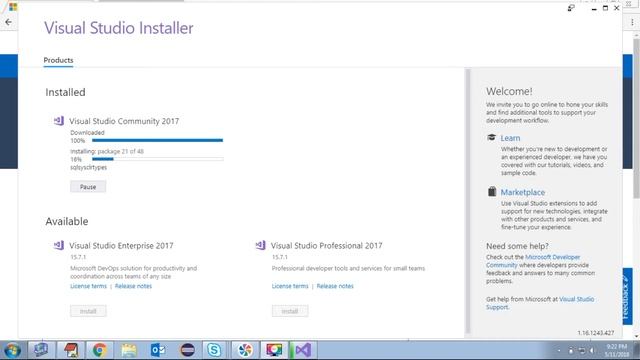Open Chrome from the taskbar
The width and height of the screenshot is (640, 360).
point(99,350)
